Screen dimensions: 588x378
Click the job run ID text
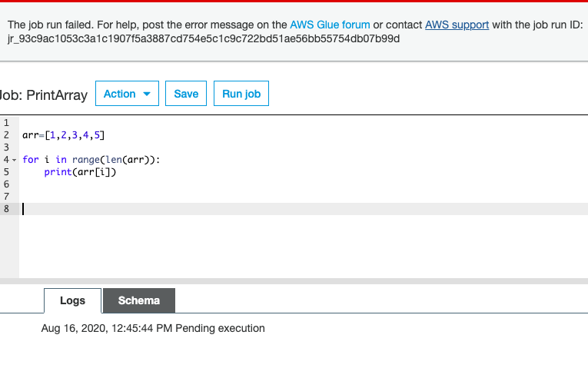pos(203,38)
